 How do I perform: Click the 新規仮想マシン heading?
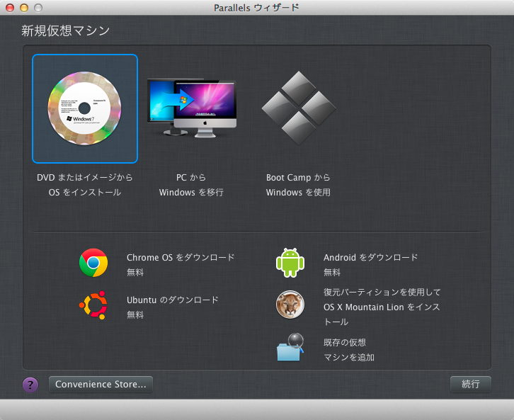[x=66, y=30]
